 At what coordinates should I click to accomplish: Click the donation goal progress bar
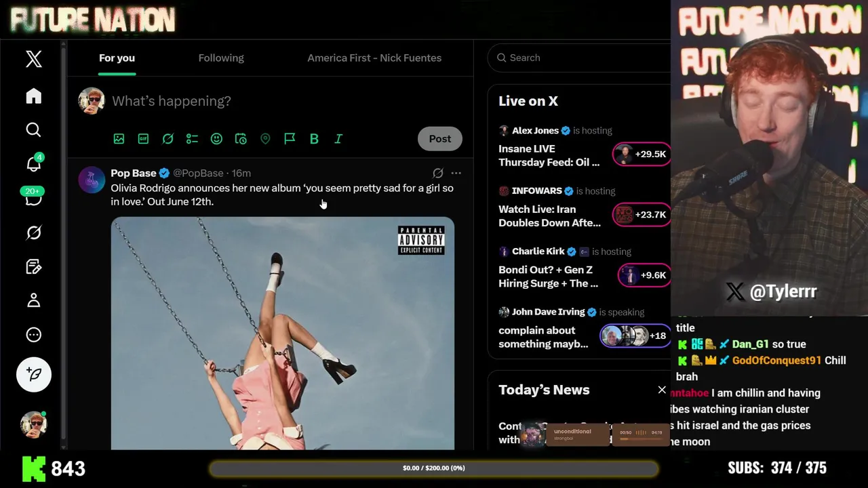pos(434,468)
